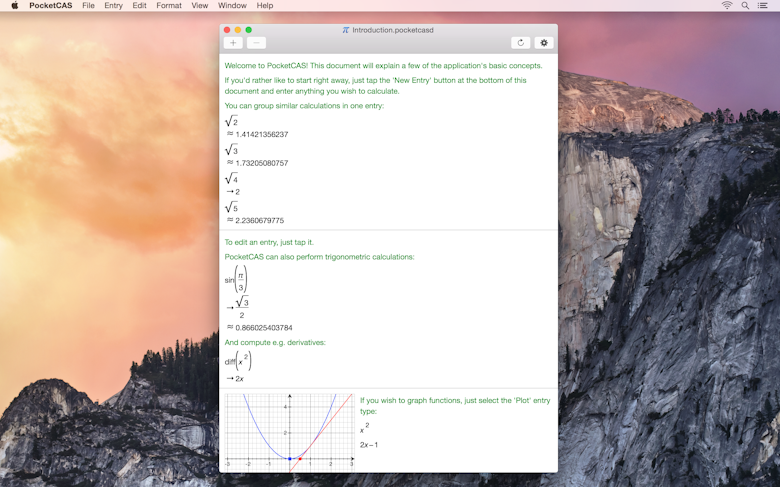Click the Wi-Fi status icon
This screenshot has width=780, height=487.
coord(727,5)
